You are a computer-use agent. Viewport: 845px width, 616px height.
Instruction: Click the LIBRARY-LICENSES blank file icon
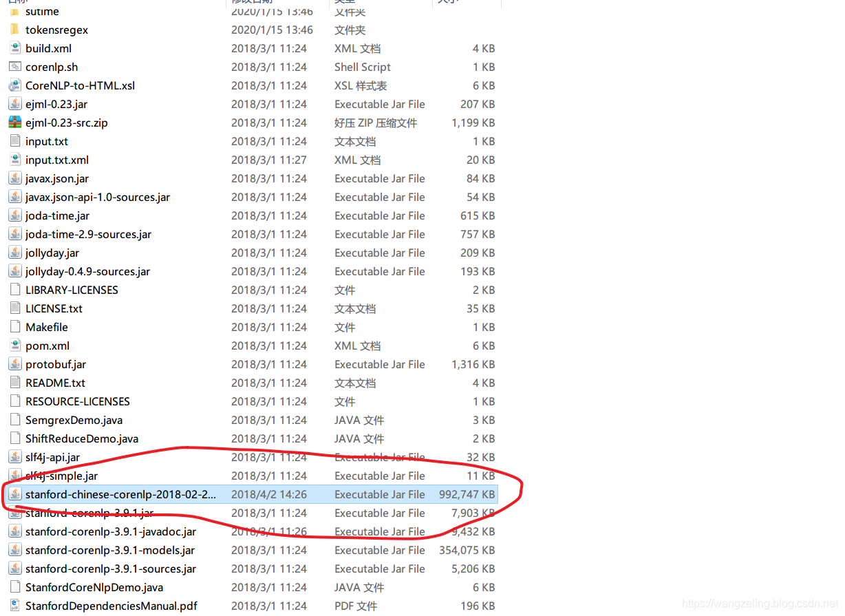[x=14, y=290]
